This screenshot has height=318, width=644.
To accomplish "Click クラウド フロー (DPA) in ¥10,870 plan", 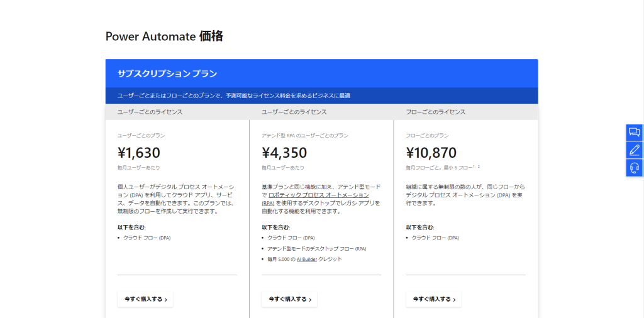I will tap(435, 238).
